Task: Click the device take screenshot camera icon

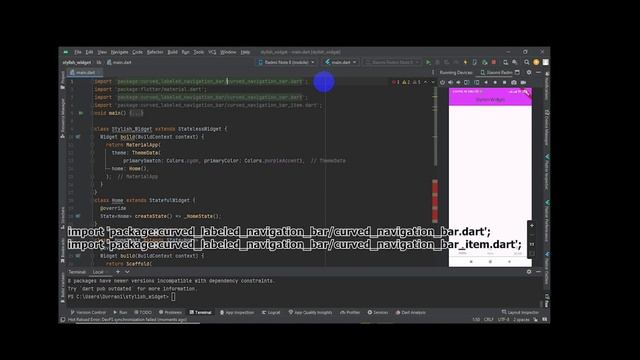Action: coord(514,82)
